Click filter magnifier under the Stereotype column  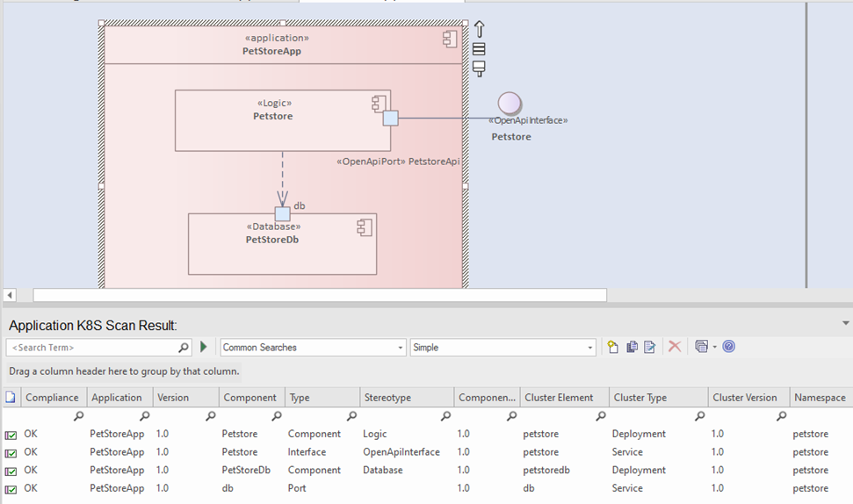pyautogui.click(x=445, y=416)
